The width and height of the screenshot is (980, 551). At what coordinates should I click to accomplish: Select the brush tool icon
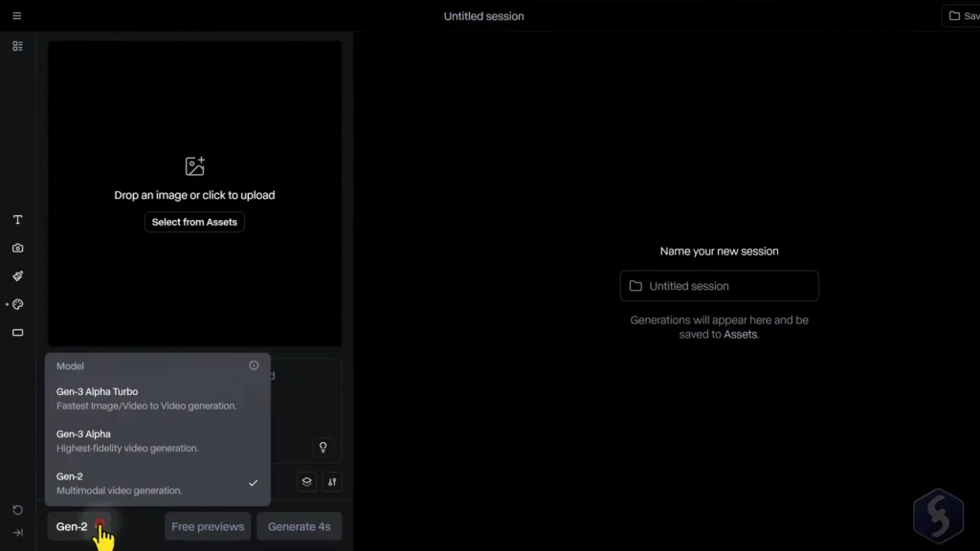click(x=17, y=276)
